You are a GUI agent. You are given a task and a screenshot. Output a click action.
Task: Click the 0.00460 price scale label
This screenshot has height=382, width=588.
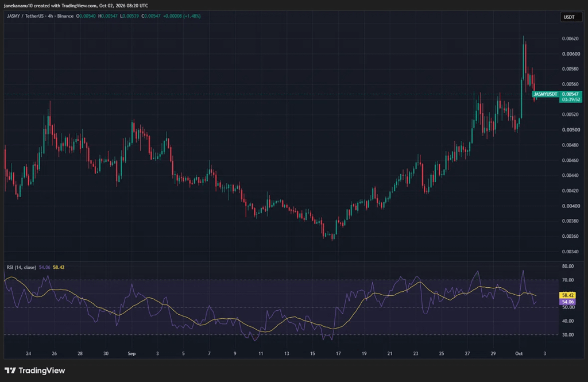tap(571, 160)
